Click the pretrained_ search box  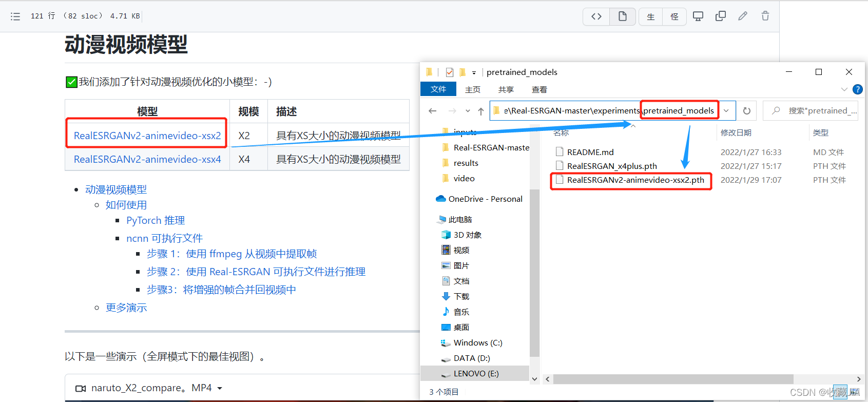pos(811,110)
